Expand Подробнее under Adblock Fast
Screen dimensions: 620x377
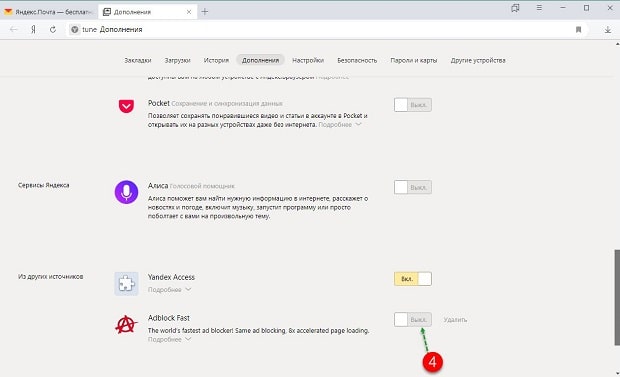click(x=169, y=339)
